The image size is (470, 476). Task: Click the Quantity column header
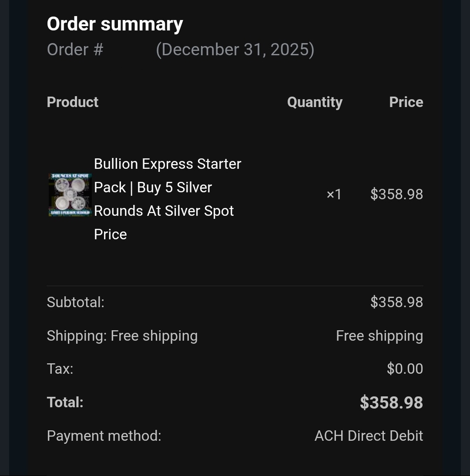[x=315, y=102]
